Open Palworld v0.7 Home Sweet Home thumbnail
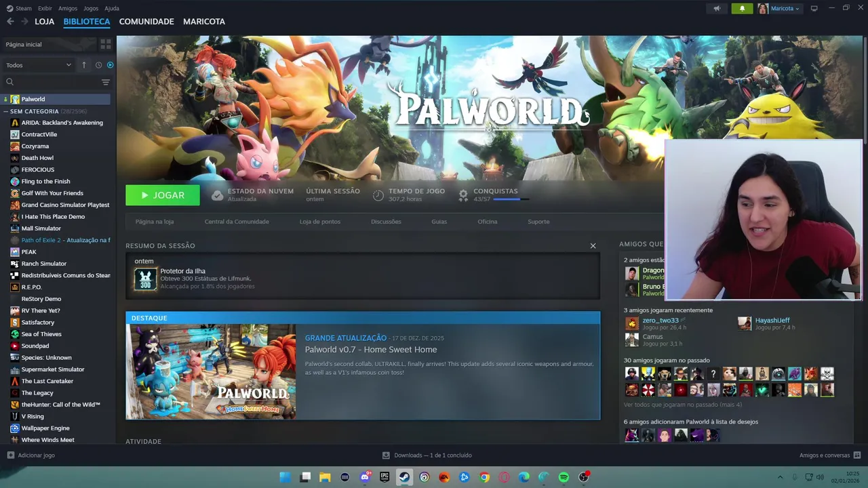 point(211,371)
